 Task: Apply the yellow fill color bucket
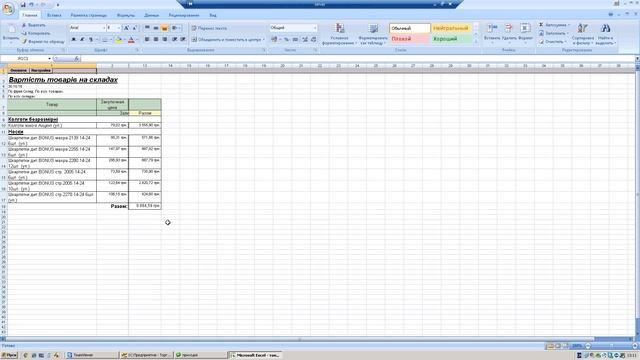coord(118,40)
